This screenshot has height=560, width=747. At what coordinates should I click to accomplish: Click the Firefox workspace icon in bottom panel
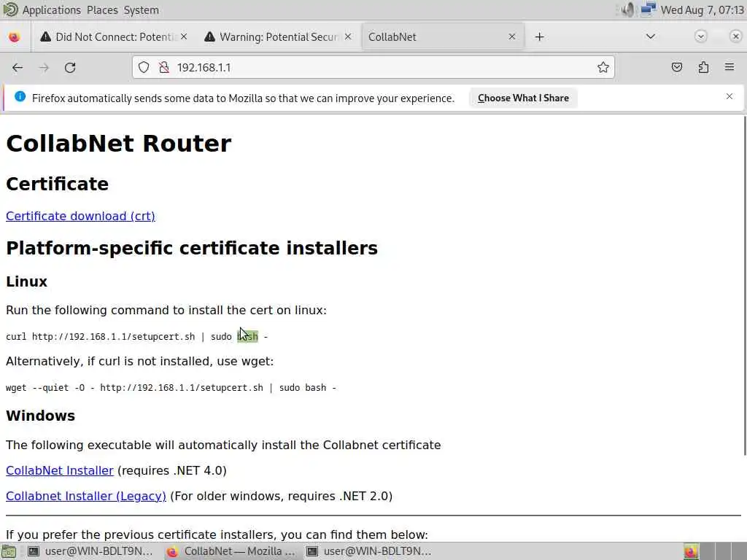pyautogui.click(x=691, y=551)
